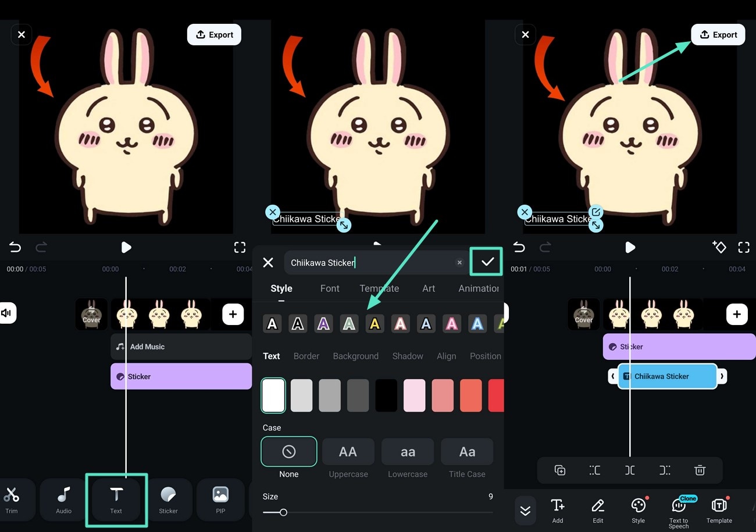Close the text editing panel
The image size is (756, 532).
pyautogui.click(x=268, y=262)
